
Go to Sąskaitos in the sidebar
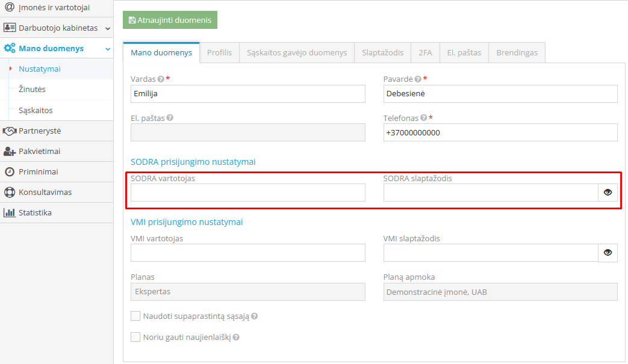coord(36,111)
